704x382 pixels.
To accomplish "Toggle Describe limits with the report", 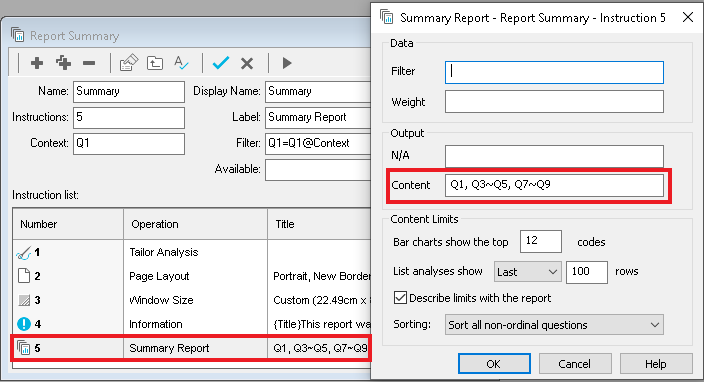I will click(400, 298).
